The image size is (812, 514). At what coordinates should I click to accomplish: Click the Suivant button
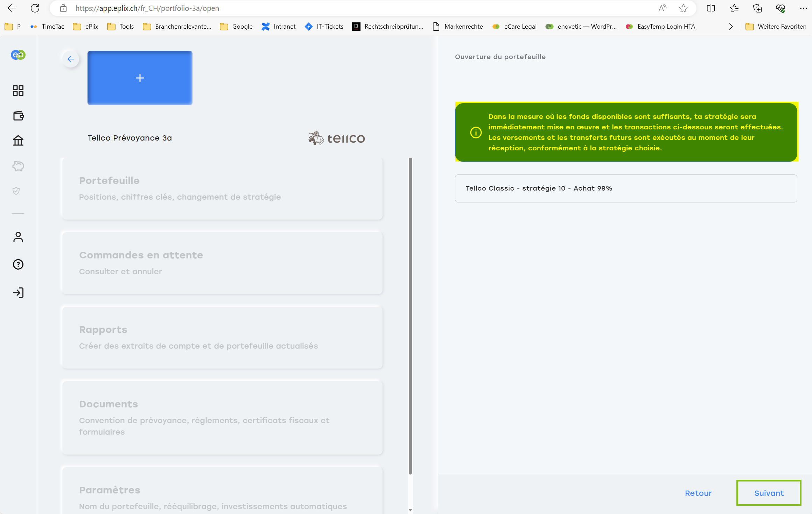click(769, 493)
